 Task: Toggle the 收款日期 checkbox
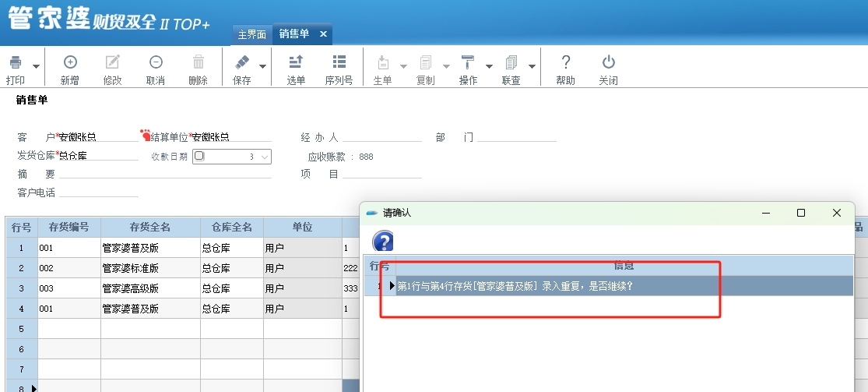point(199,156)
